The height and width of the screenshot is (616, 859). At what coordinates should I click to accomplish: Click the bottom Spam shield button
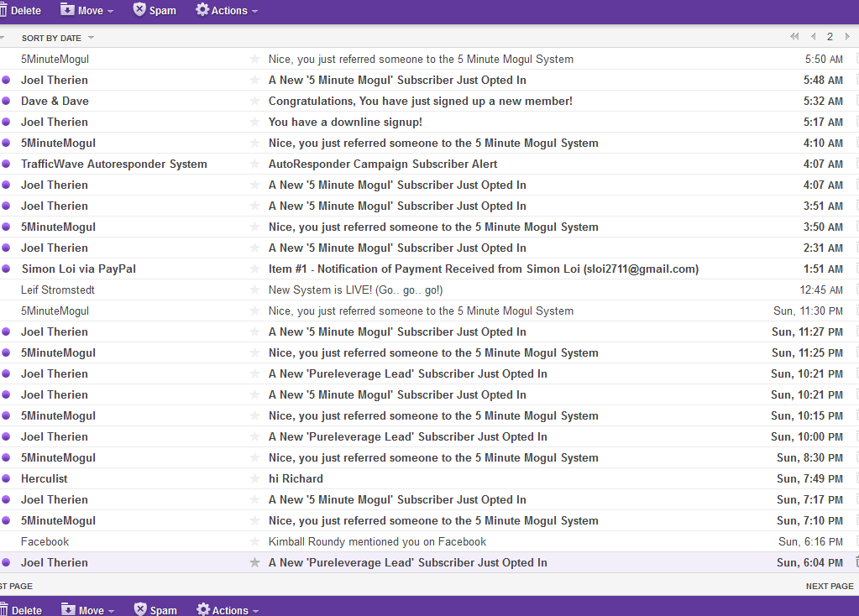(155, 609)
